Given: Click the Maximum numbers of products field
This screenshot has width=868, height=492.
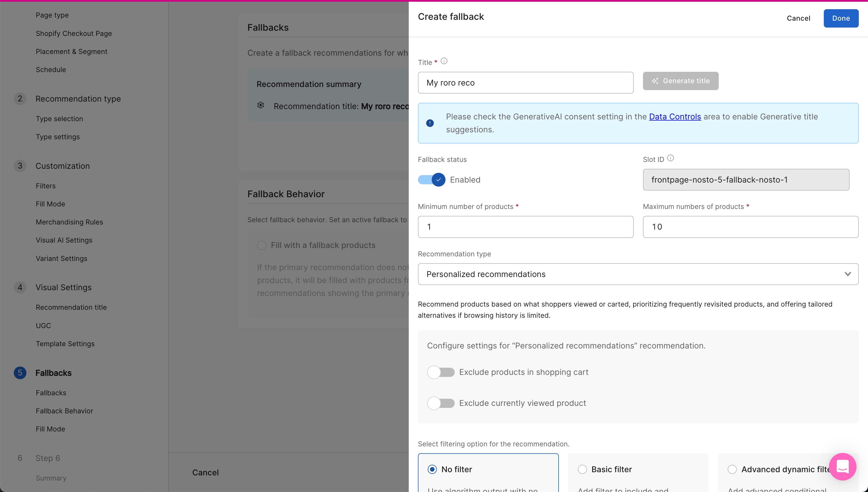Looking at the screenshot, I should click(750, 227).
